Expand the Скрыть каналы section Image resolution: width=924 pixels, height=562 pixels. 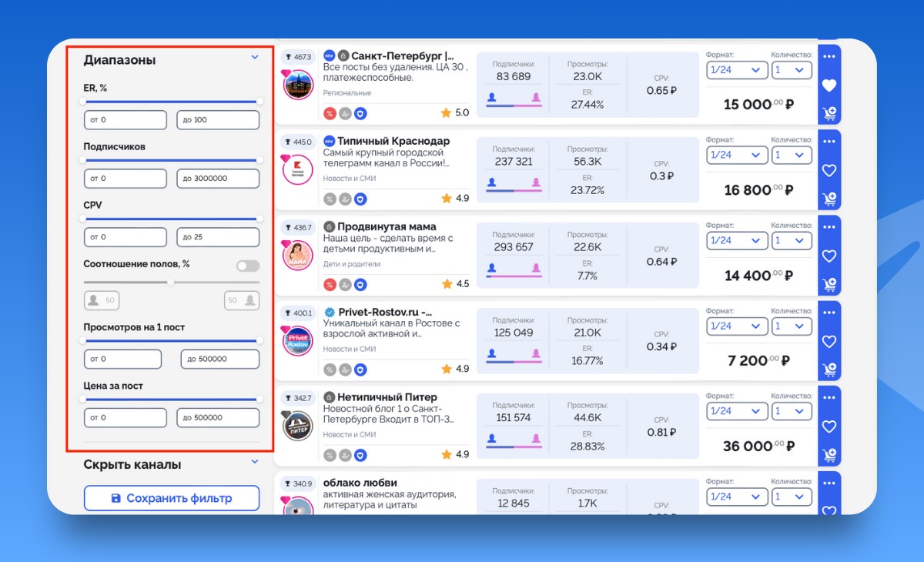click(255, 462)
